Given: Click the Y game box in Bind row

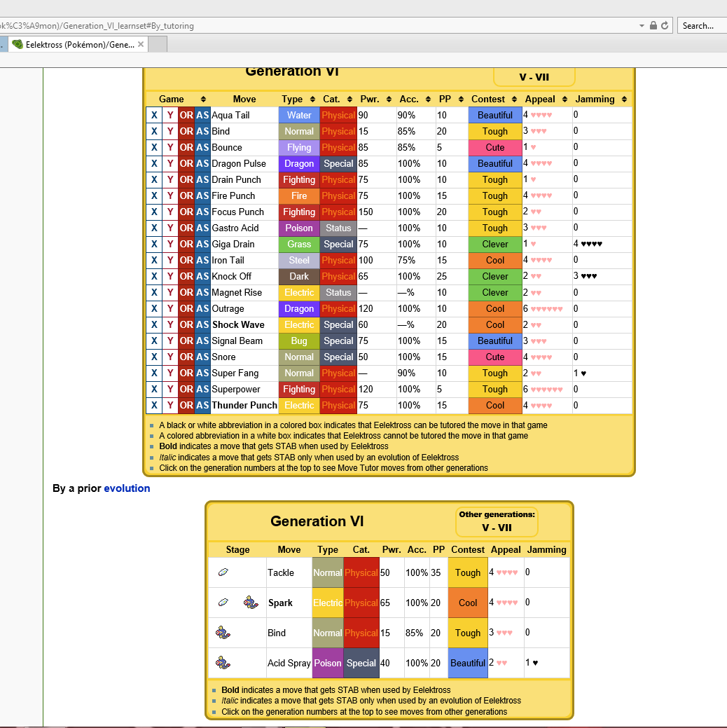Looking at the screenshot, I should [170, 132].
